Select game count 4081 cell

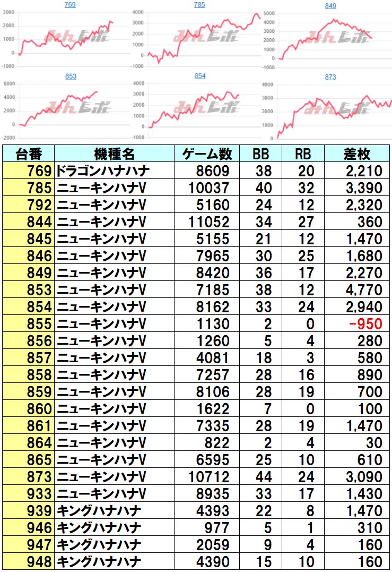(206, 357)
